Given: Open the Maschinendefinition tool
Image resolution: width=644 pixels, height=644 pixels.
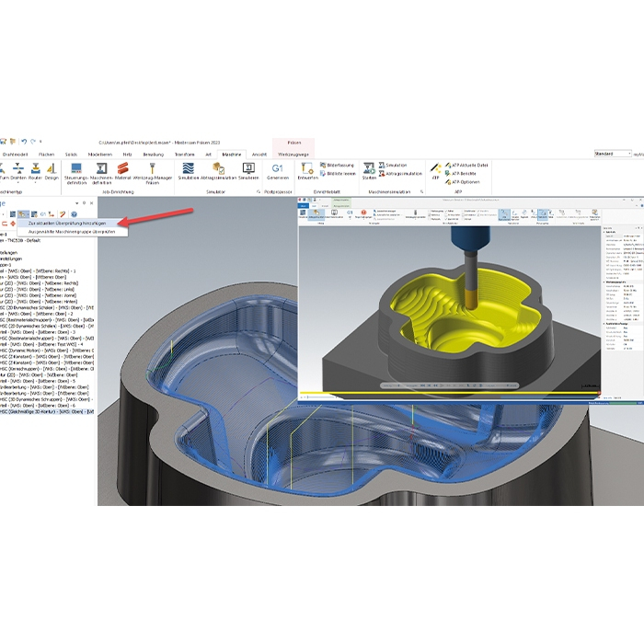Looking at the screenshot, I should (101, 173).
